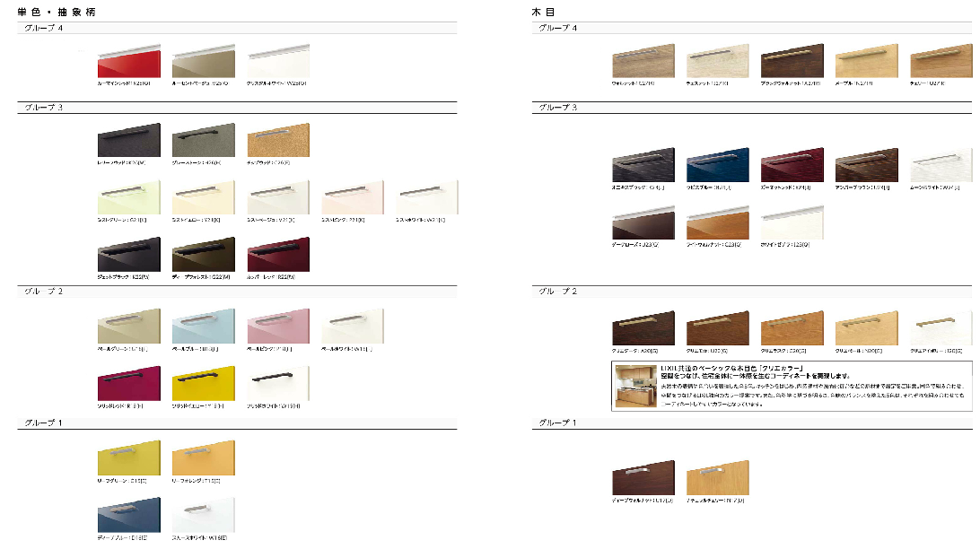Image resolution: width=980 pixels, height=549 pixels.
Task: Pick the Deep Blue swatch in solid Group 1
Action: pos(128,515)
